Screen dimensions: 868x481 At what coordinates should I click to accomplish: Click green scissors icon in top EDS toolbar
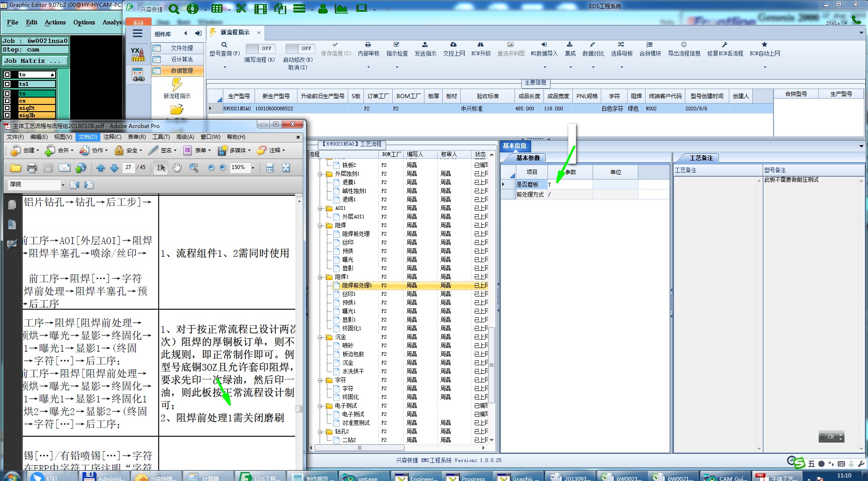[x=241, y=9]
